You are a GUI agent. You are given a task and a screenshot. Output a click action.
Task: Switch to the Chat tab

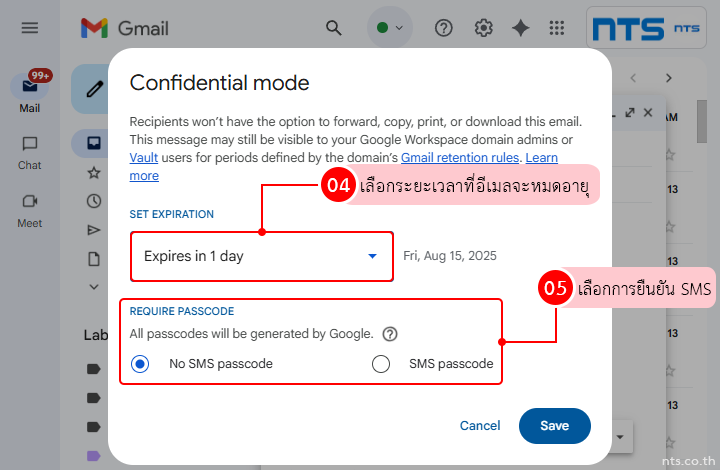point(30,151)
